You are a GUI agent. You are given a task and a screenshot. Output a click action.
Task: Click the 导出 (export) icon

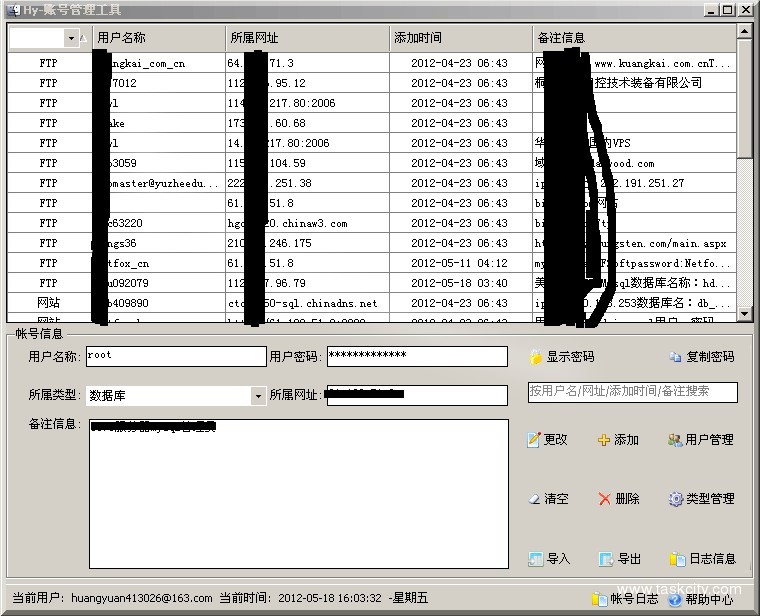(606, 559)
